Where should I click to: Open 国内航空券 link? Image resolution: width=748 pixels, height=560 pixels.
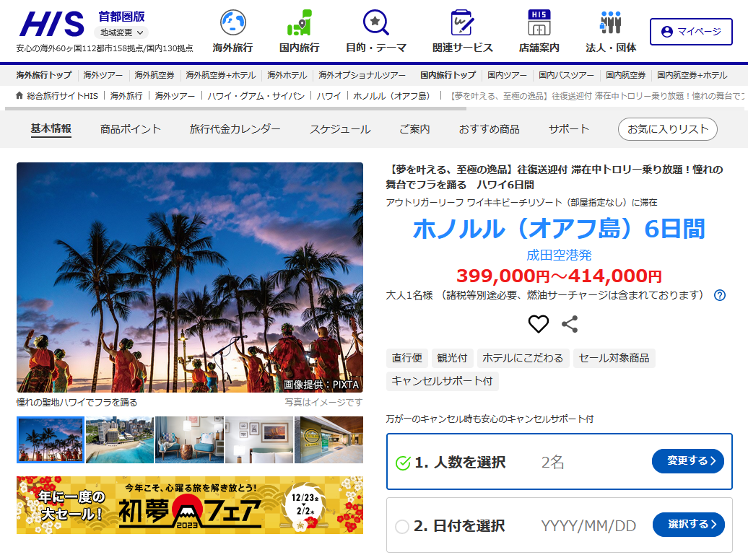point(625,75)
